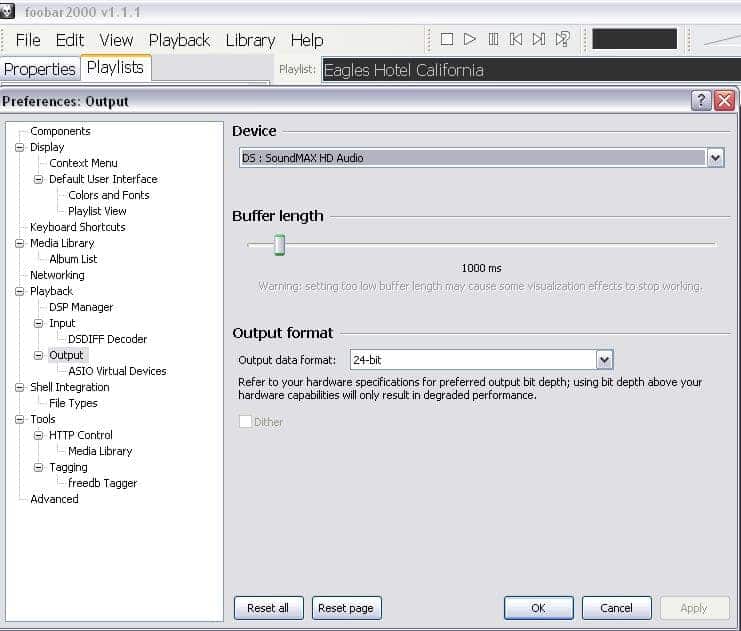Open the Help menu
Screen dimensions: 741x631
click(307, 40)
